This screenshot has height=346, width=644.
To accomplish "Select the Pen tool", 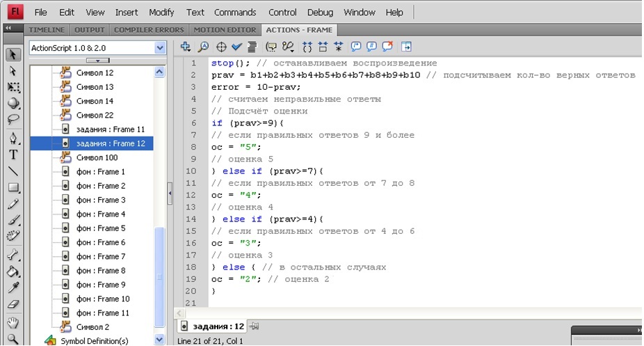I will click(13, 138).
